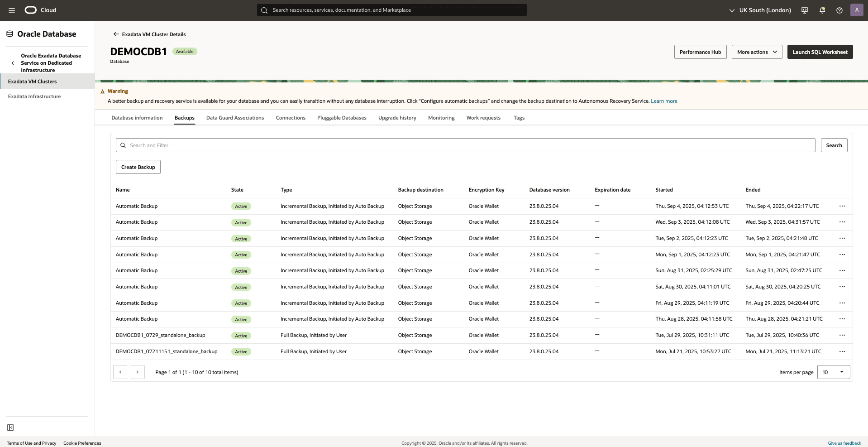Open the Monitoring tab

tap(441, 118)
